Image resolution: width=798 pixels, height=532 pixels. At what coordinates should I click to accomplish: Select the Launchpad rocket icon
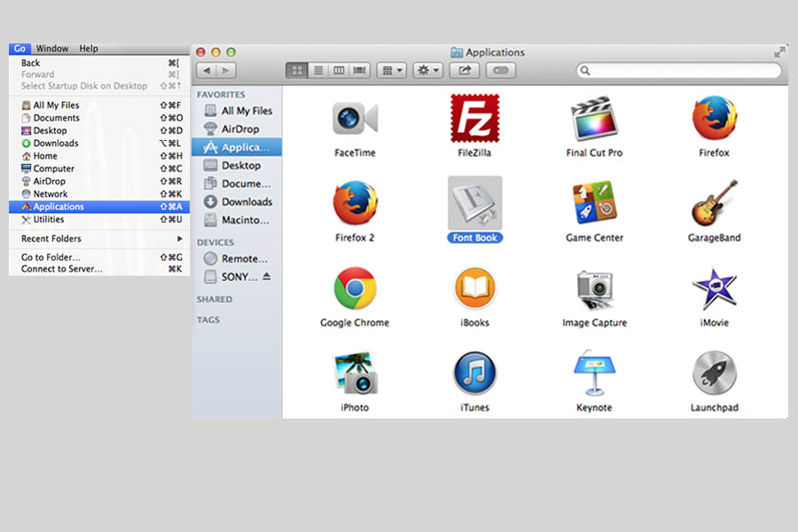tap(715, 373)
